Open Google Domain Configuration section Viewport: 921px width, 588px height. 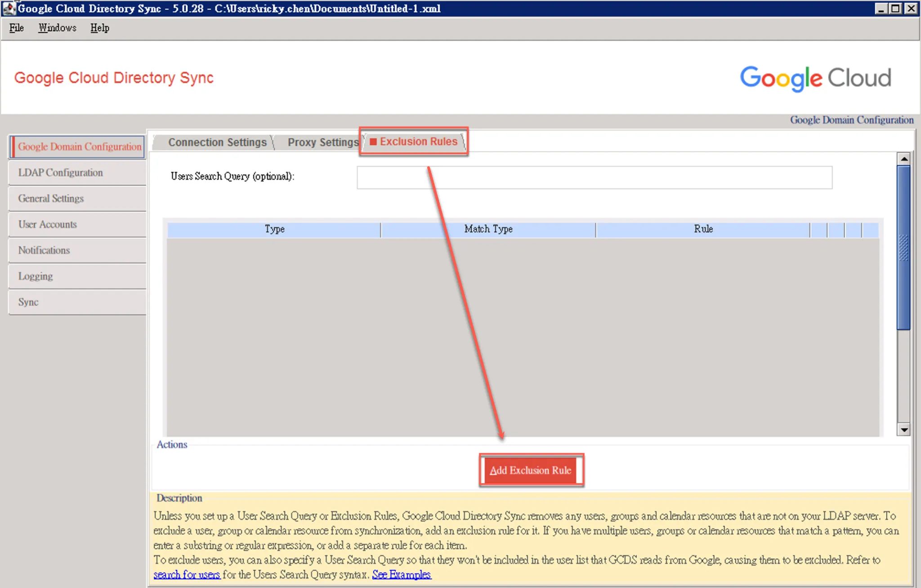(77, 147)
